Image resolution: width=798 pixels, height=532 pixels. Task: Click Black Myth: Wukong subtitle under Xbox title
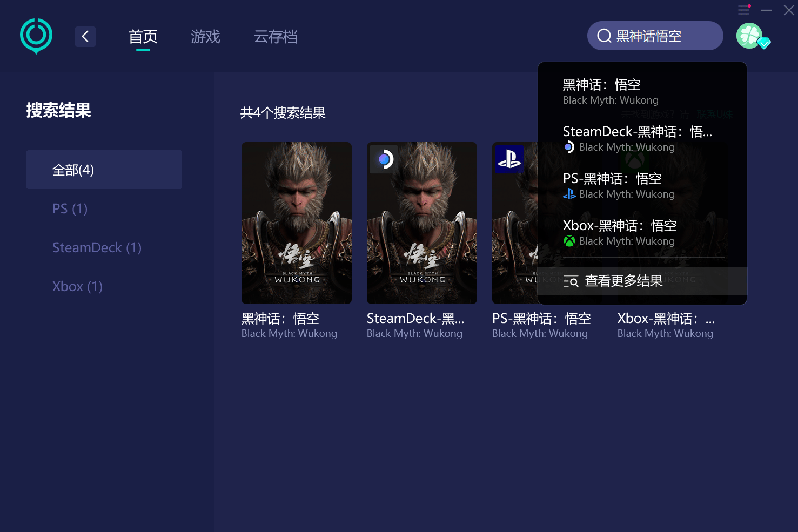[665, 334]
